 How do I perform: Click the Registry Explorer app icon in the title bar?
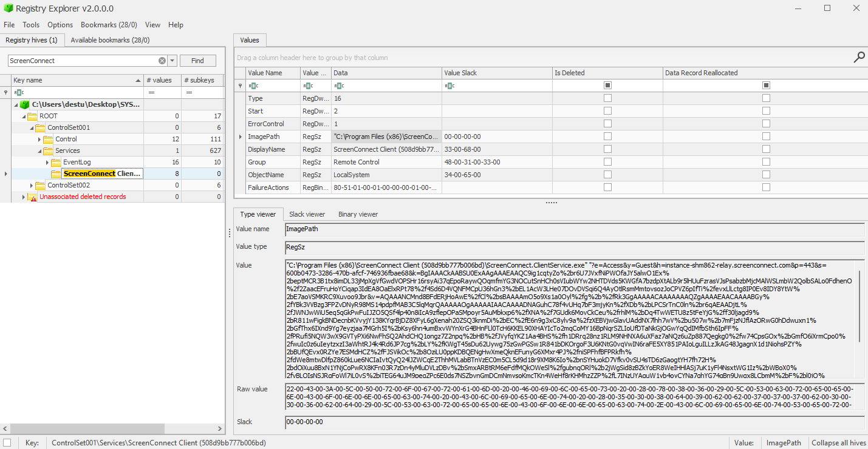9,8
